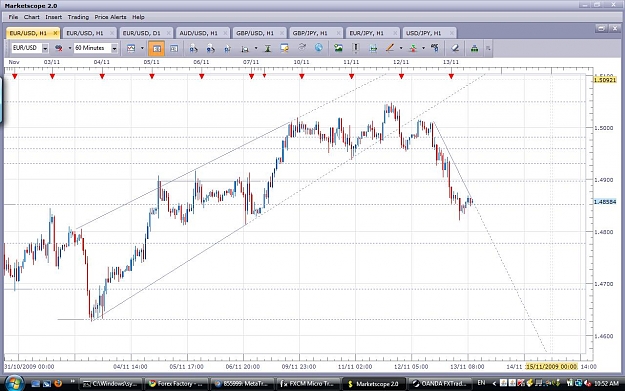Screen dimensions: 625x391
Task: Launch Firefox from quick launch
Action: point(58,383)
